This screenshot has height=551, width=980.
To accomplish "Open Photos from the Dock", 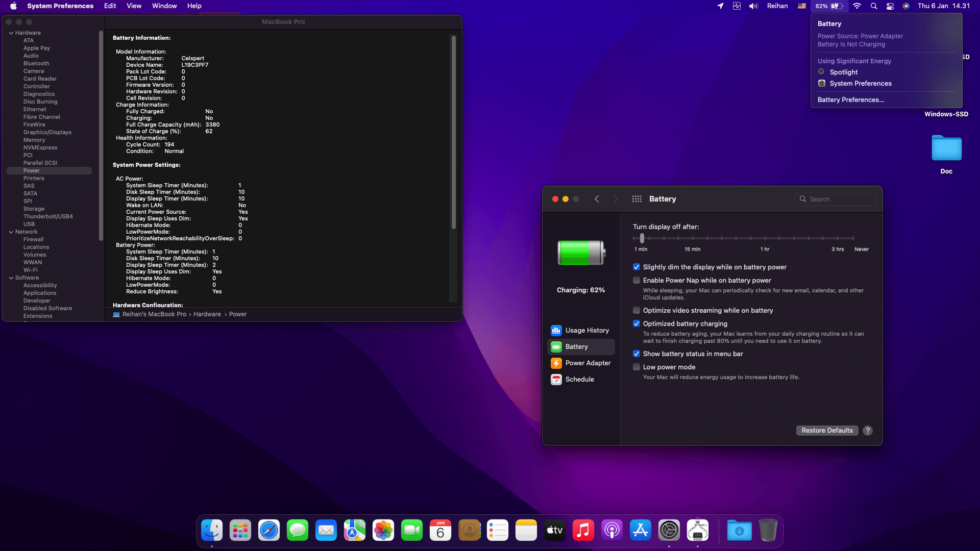I will pyautogui.click(x=383, y=531).
